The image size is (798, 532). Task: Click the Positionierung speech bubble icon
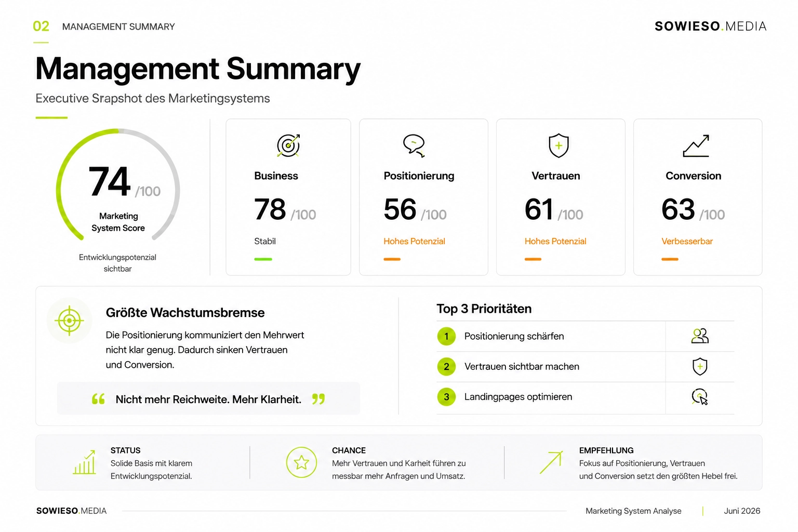[x=414, y=145]
